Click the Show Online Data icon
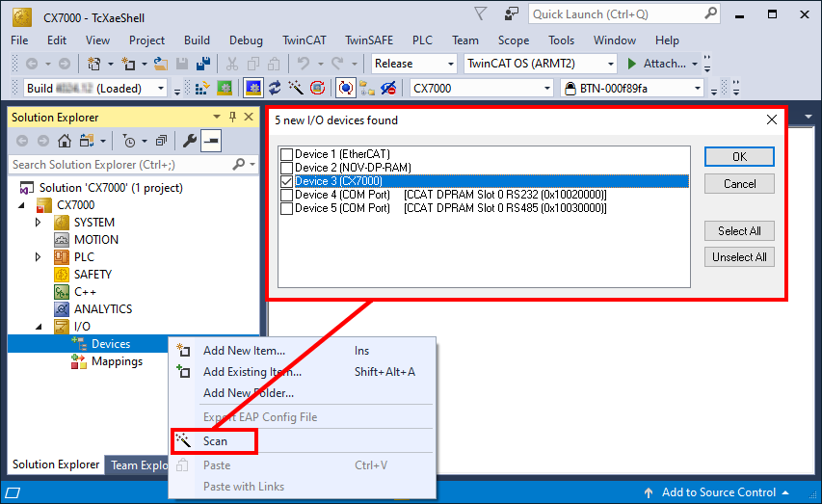Viewport: 822px width, 504px height. [345, 88]
